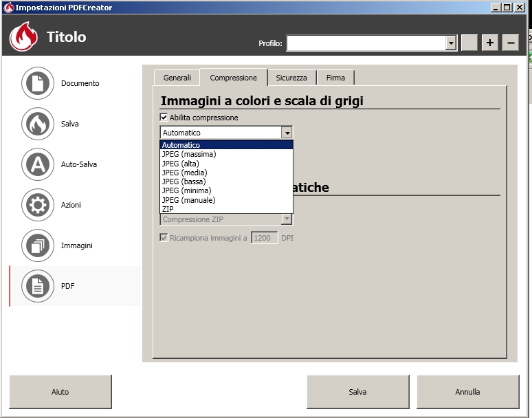Collapse the Automatico compression combo box
Viewport: 532px width, 418px height.
coord(287,133)
